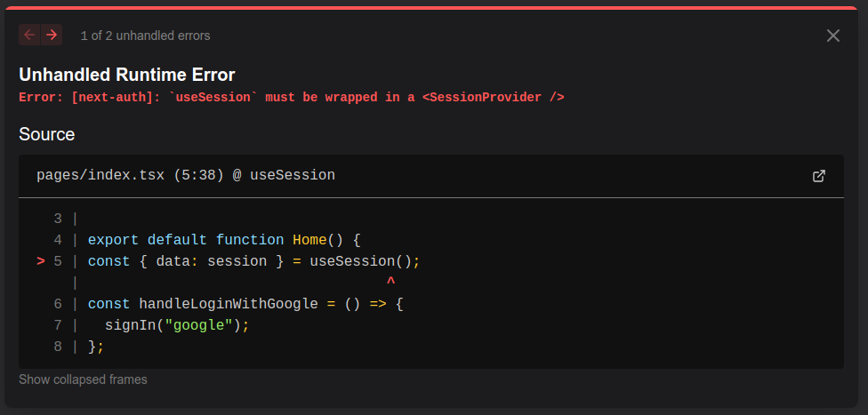Click the useSession() call on line 5
Image resolution: width=868 pixels, height=415 pixels.
(359, 261)
